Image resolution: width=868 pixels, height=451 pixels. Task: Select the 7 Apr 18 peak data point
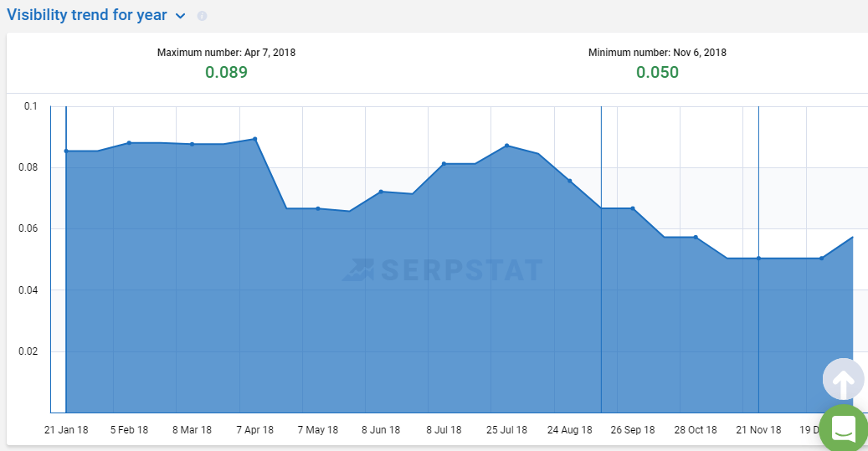(x=254, y=139)
